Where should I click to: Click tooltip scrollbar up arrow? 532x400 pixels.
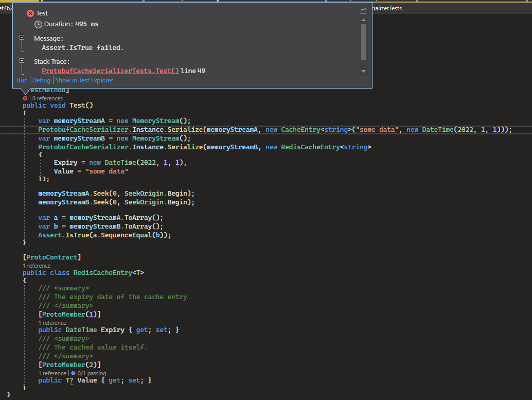point(363,20)
